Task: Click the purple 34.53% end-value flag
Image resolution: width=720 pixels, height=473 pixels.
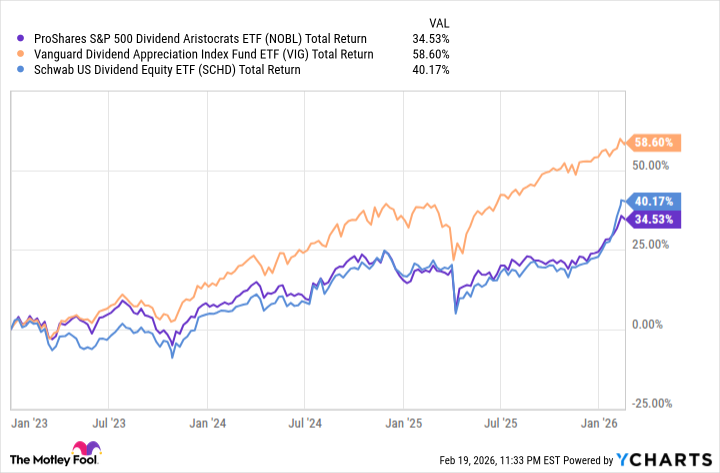Action: (x=655, y=219)
